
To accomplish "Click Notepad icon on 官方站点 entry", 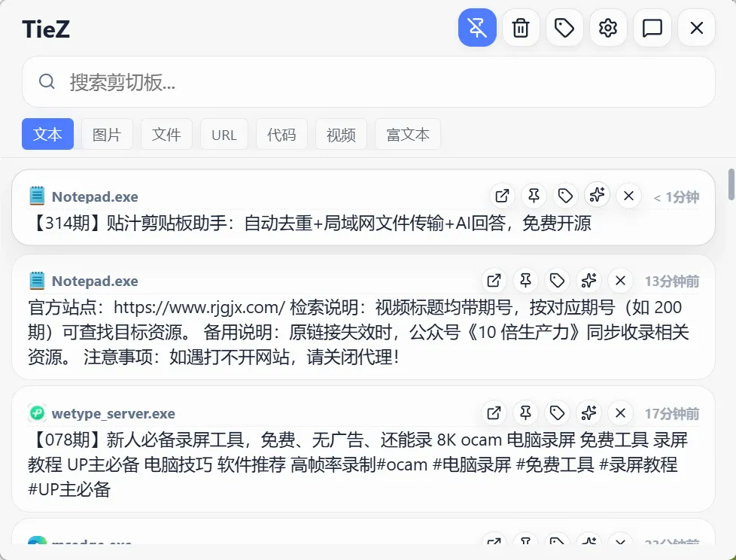I will coord(37,281).
